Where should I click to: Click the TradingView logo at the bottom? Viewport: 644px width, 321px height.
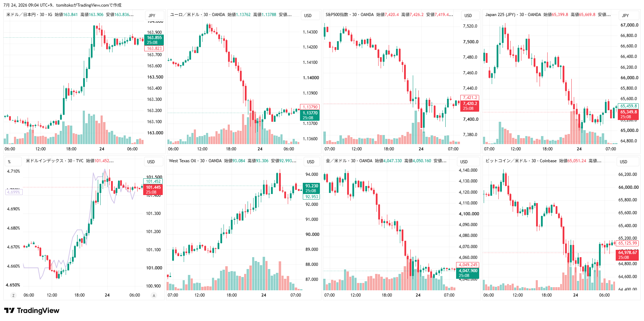click(32, 311)
